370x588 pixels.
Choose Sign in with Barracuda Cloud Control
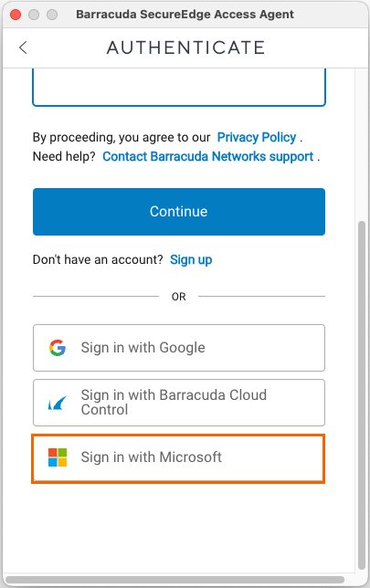[179, 403]
